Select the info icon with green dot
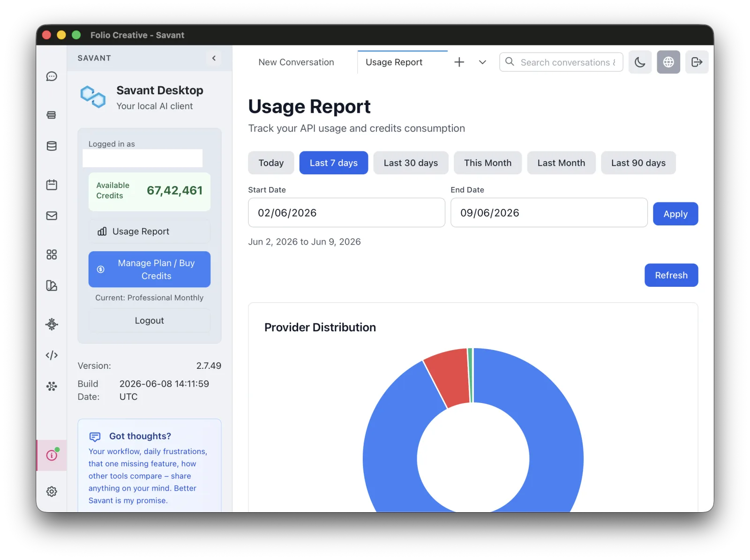Viewport: 750px width, 560px height. (52, 455)
